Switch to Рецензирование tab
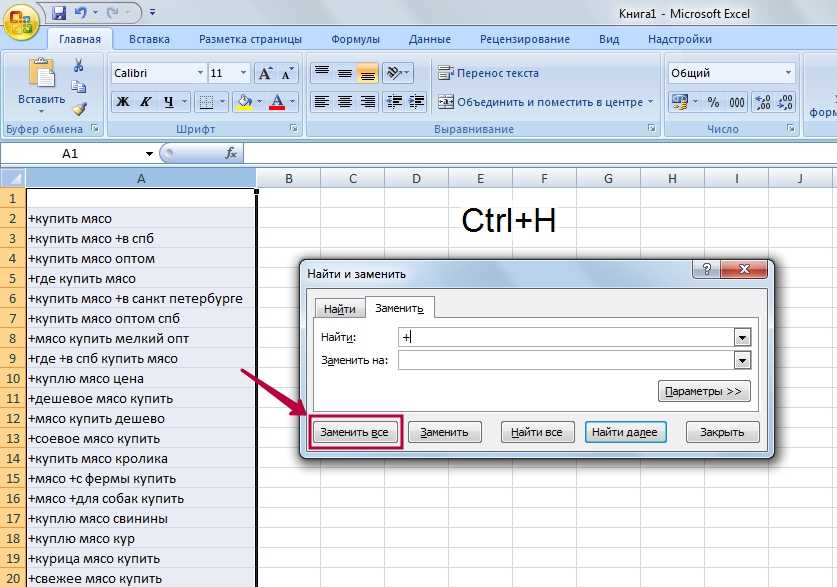 click(525, 39)
